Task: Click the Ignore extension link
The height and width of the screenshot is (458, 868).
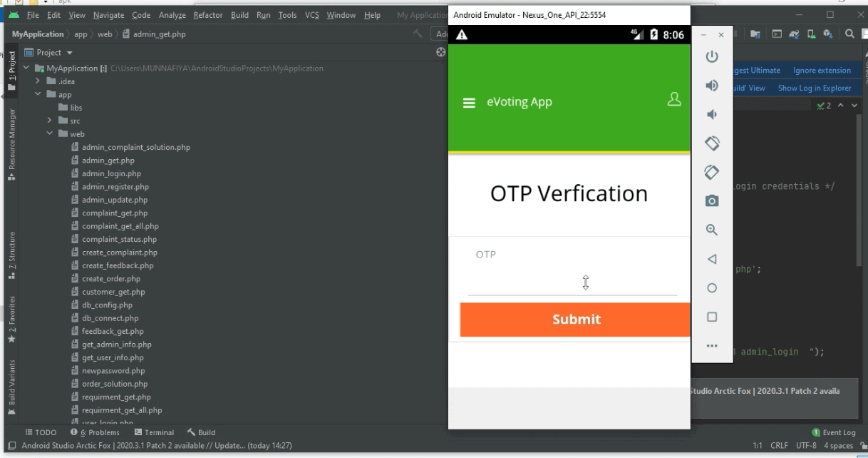Action: tap(822, 71)
